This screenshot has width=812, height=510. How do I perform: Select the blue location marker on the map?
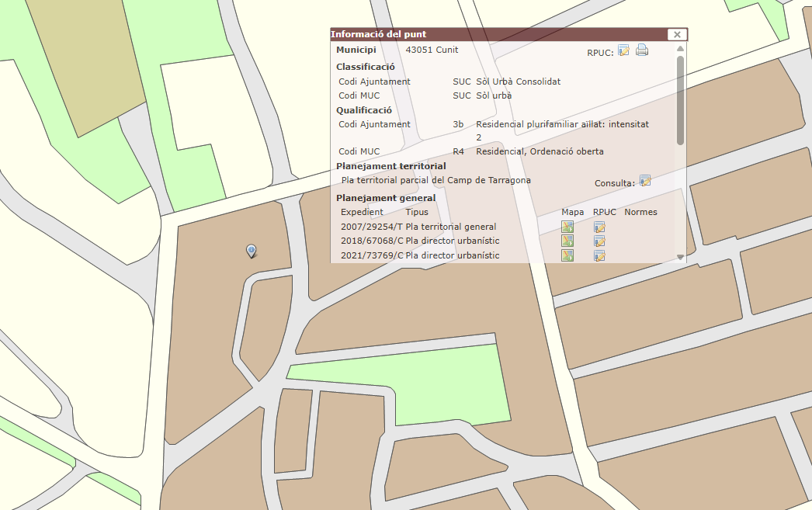click(252, 250)
